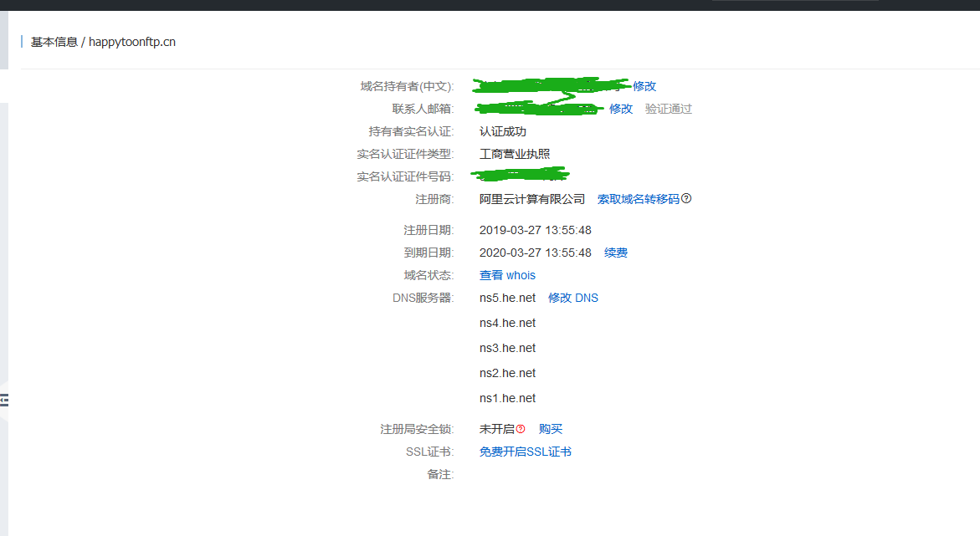
Task: Select 验证通过 email verification status
Action: (x=668, y=109)
